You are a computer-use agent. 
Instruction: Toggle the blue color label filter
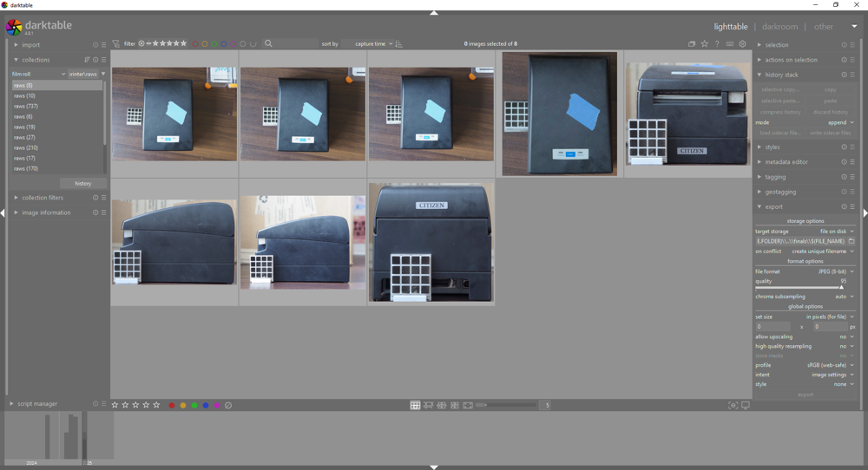pyautogui.click(x=223, y=44)
